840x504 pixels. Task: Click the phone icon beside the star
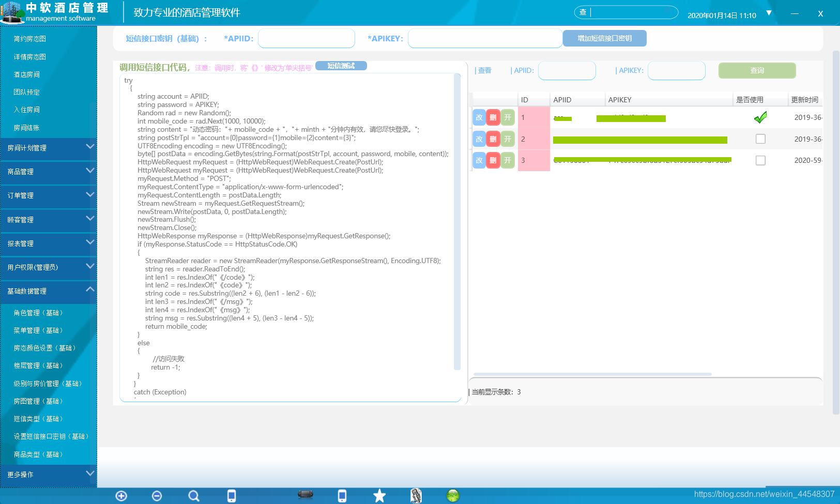click(x=342, y=496)
